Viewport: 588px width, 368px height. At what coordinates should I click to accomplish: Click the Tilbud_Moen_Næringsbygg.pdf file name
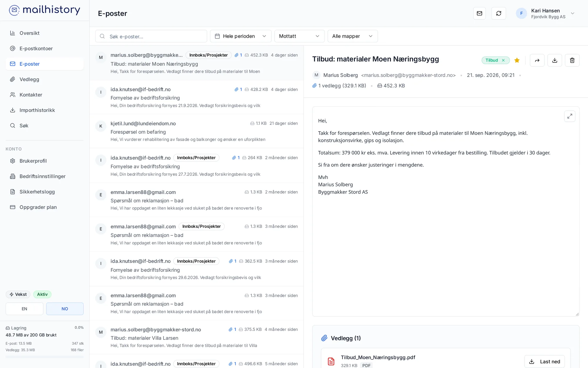pos(378,357)
